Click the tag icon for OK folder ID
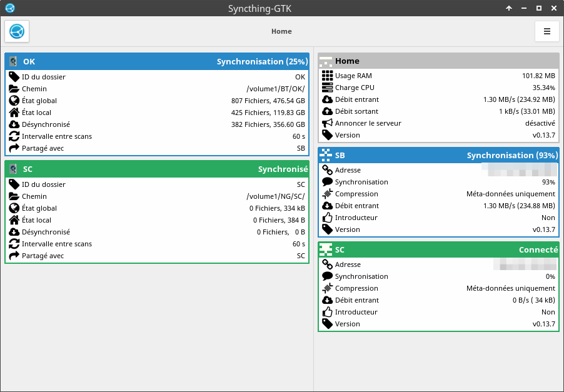This screenshot has height=392, width=564. click(14, 77)
